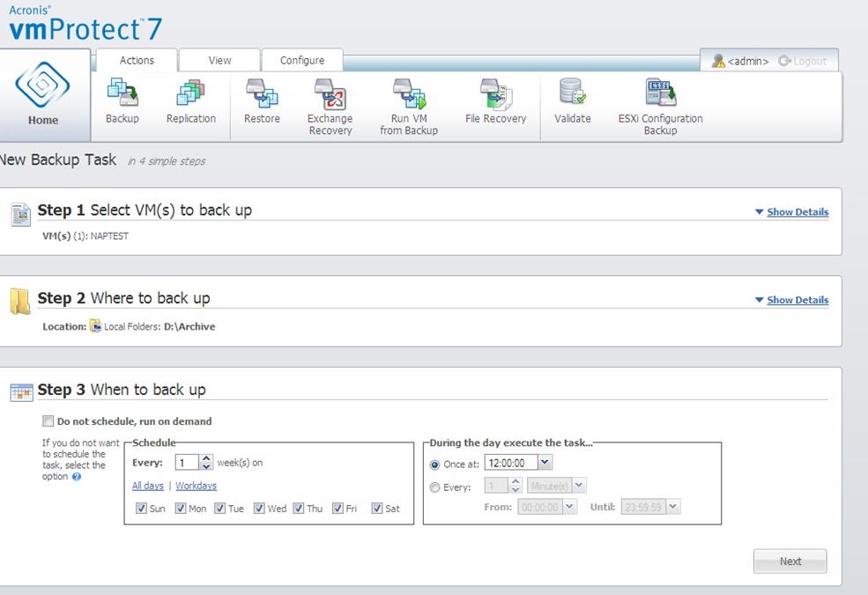Uncheck the Wed day checkbox
The height and width of the screenshot is (595, 868).
pyautogui.click(x=259, y=508)
